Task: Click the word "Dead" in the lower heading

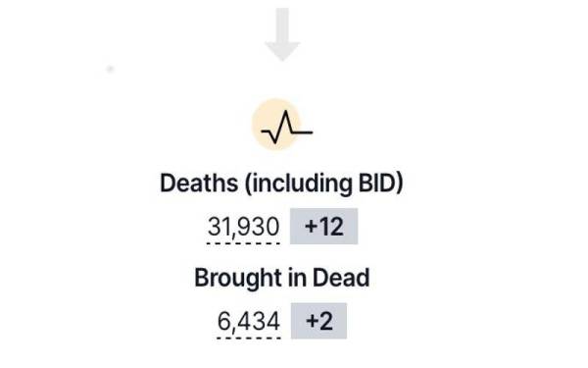Action: pyautogui.click(x=341, y=278)
